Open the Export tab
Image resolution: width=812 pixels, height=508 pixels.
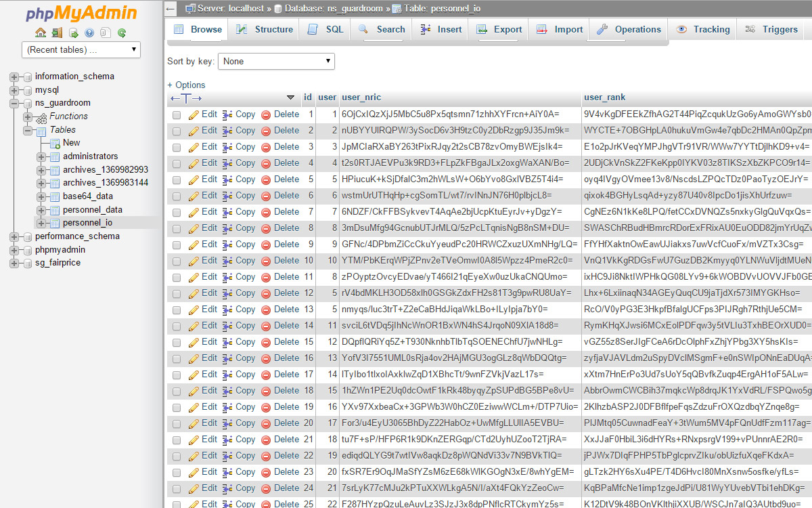[499, 30]
